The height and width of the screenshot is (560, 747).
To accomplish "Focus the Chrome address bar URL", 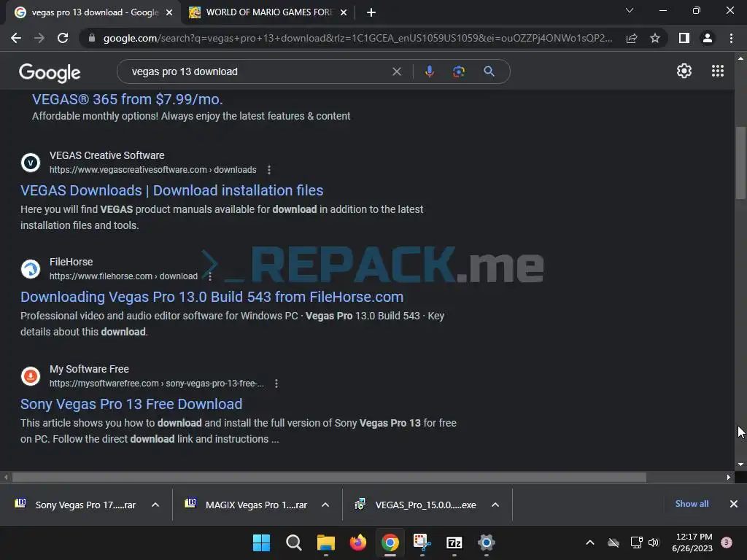I will point(357,38).
